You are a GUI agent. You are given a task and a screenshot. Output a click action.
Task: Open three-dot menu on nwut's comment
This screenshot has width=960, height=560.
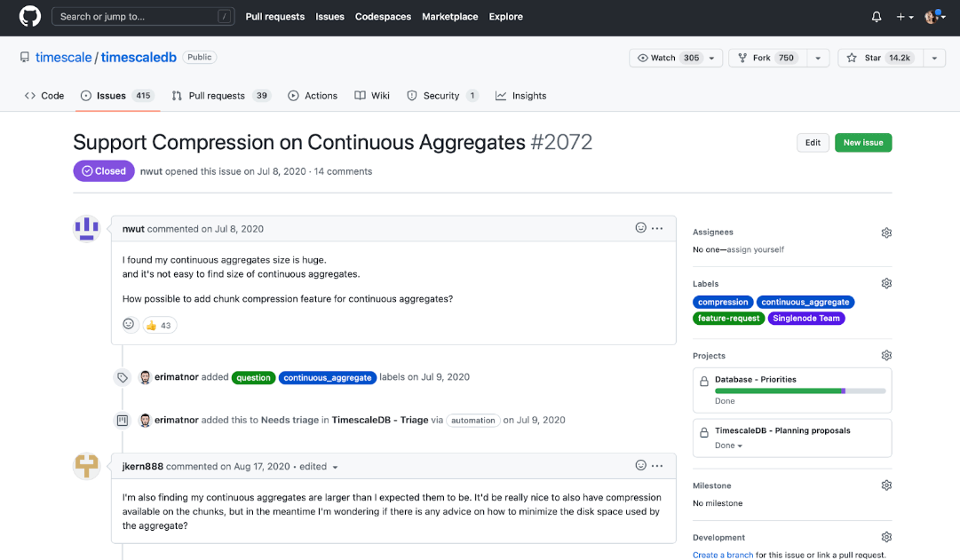(657, 228)
